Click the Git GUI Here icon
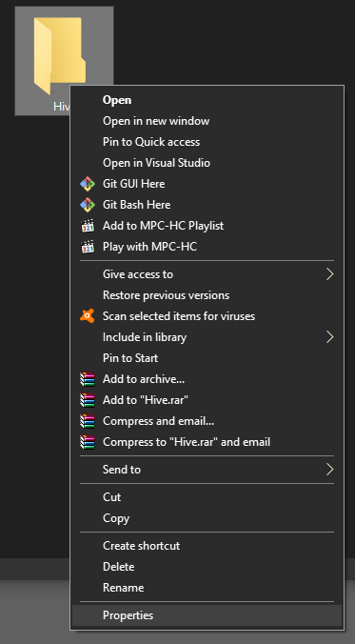 [x=88, y=184]
